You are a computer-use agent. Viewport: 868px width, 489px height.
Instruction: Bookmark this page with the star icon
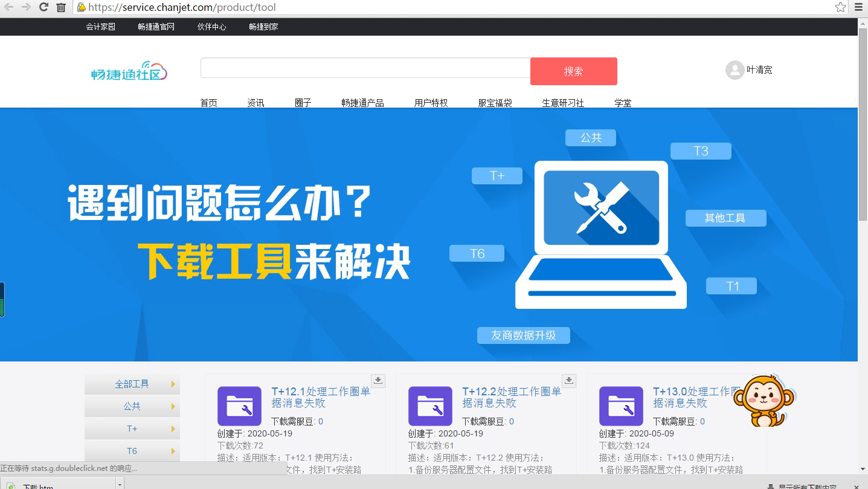tap(840, 7)
